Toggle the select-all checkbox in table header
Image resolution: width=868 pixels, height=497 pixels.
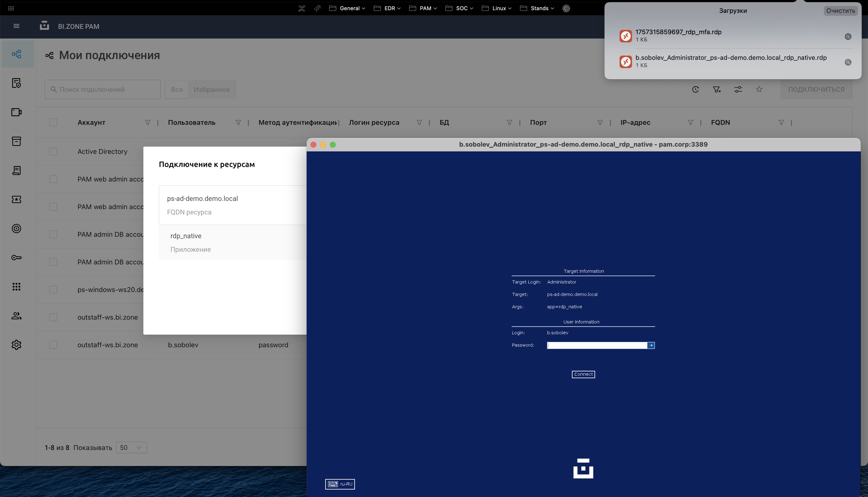[x=53, y=123]
